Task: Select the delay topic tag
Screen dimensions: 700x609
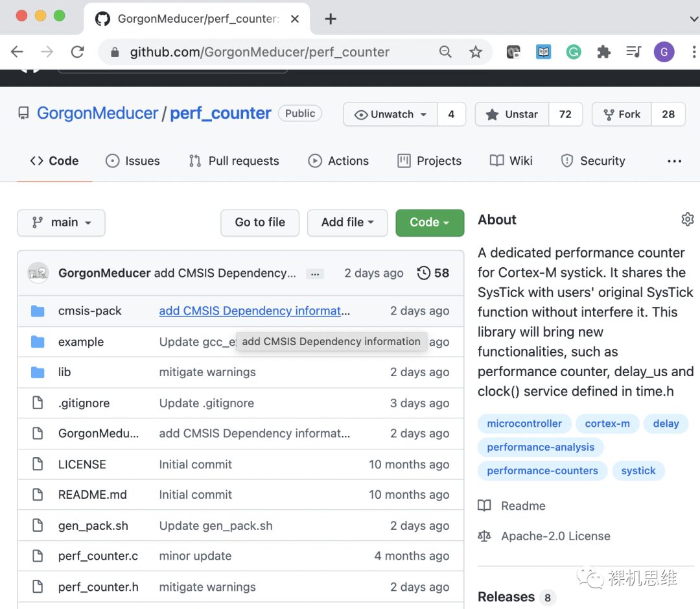Action: 666,424
